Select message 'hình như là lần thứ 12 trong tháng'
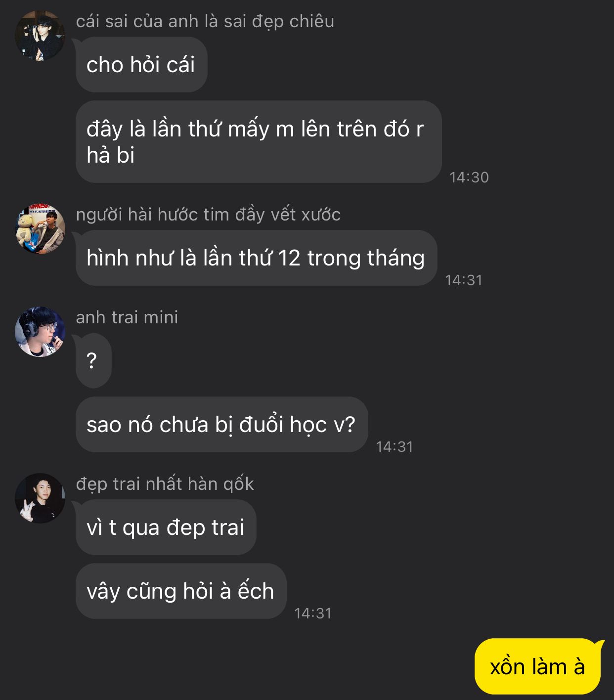614x700 pixels. pos(256,258)
